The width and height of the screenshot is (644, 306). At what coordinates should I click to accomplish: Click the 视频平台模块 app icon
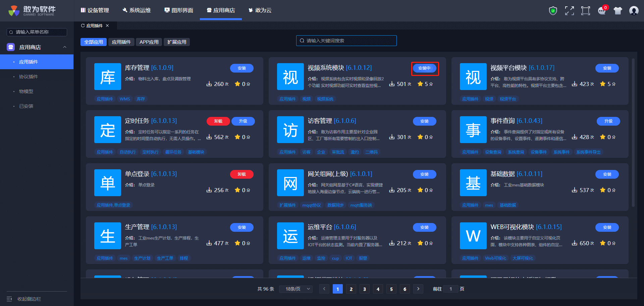click(473, 77)
